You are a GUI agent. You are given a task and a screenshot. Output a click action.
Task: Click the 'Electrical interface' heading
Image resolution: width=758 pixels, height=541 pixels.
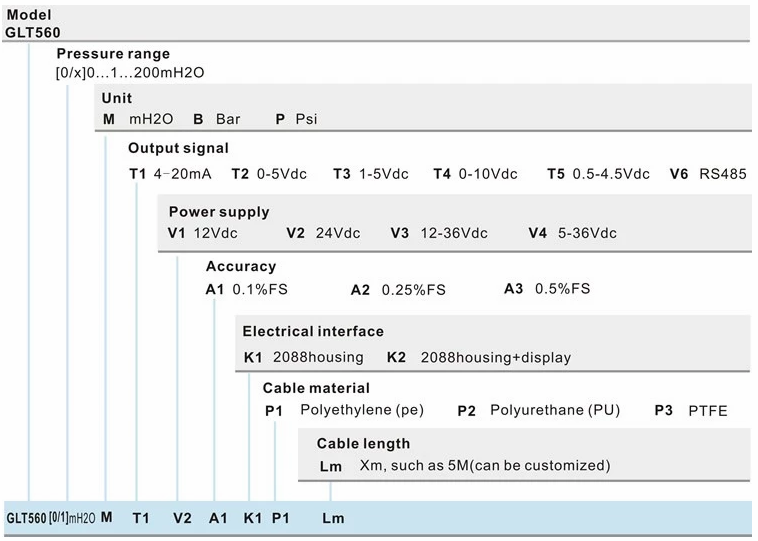(x=313, y=331)
